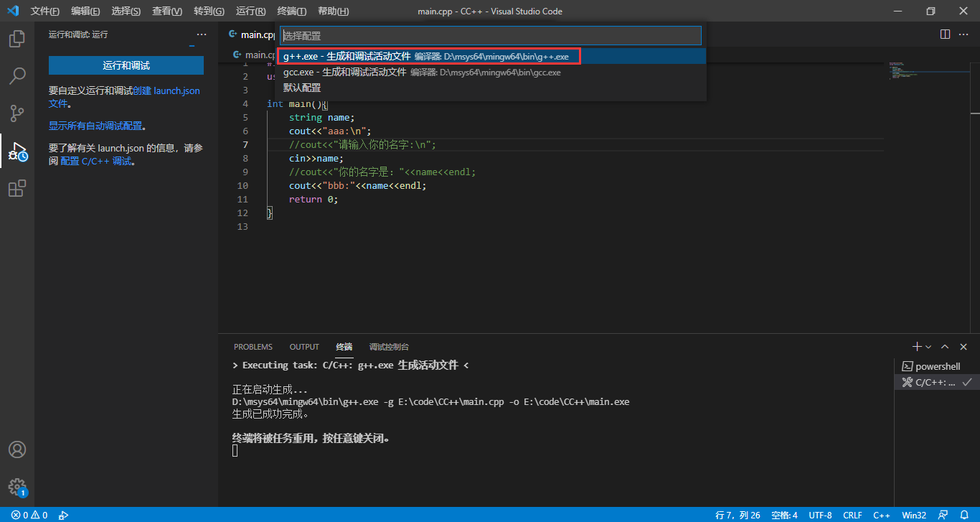Open the Explorer view in activity bar
The image size is (980, 522).
coord(17,39)
